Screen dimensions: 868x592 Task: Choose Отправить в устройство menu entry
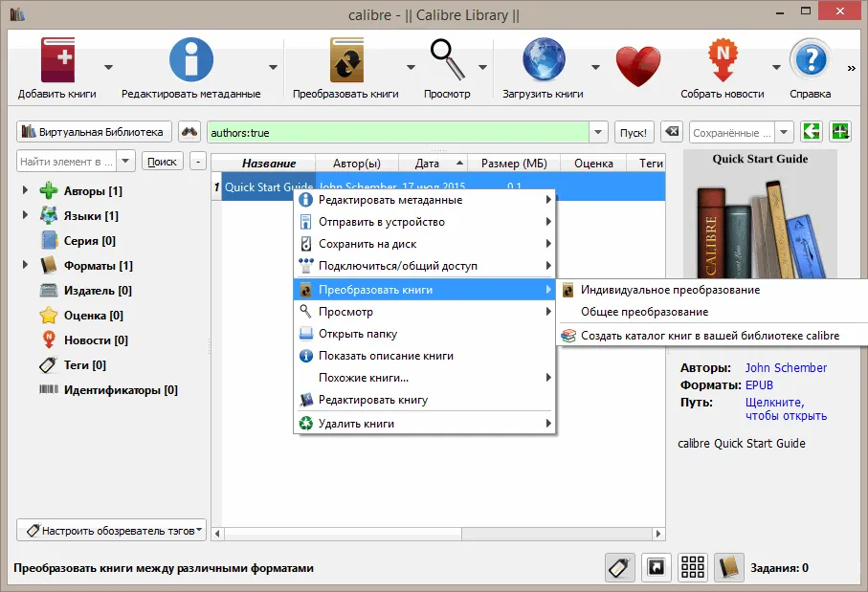point(425,222)
